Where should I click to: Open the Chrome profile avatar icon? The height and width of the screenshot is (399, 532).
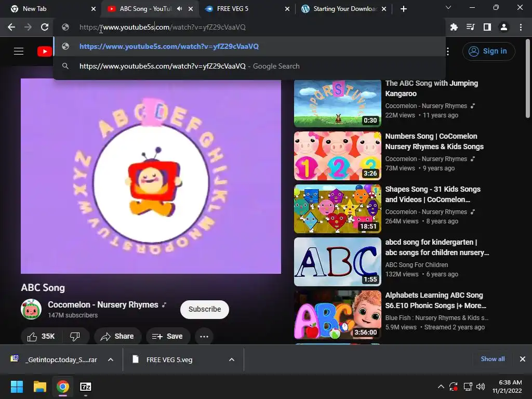(504, 27)
